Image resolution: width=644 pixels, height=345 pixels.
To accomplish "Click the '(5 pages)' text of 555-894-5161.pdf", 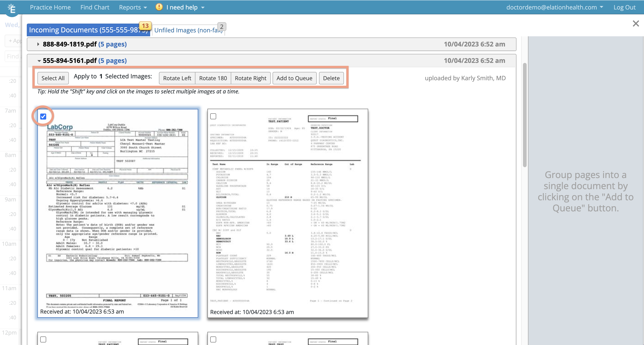I will tap(112, 61).
